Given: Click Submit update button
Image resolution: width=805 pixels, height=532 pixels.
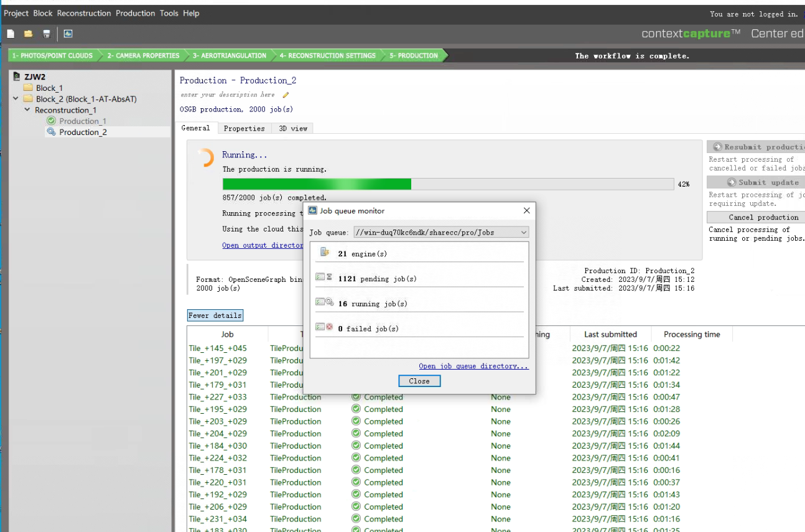Looking at the screenshot, I should [x=756, y=182].
